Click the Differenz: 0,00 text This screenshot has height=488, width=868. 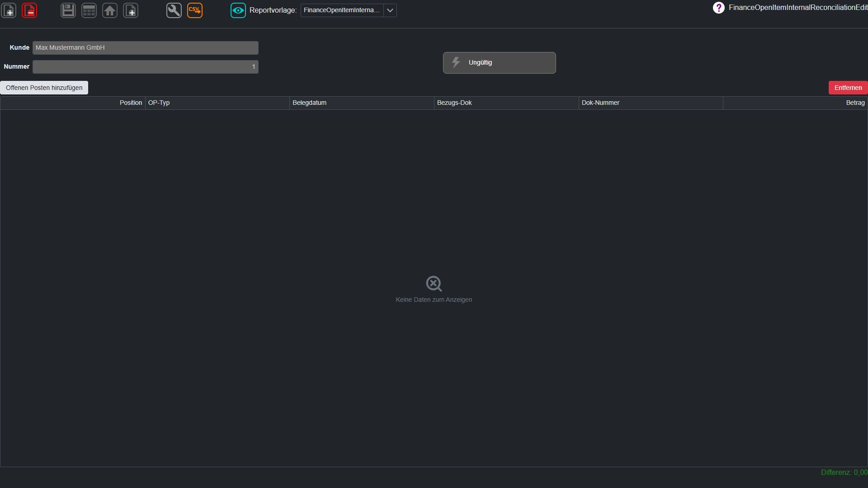[844, 473]
